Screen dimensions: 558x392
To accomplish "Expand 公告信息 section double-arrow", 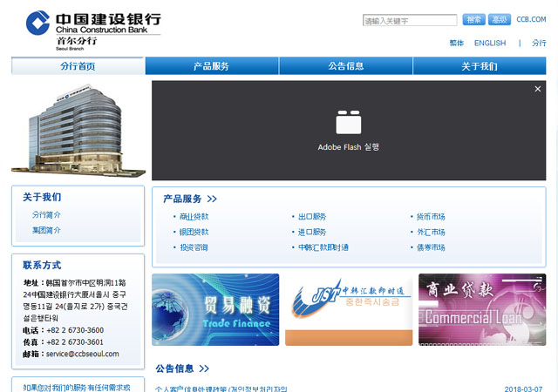I will point(204,368).
